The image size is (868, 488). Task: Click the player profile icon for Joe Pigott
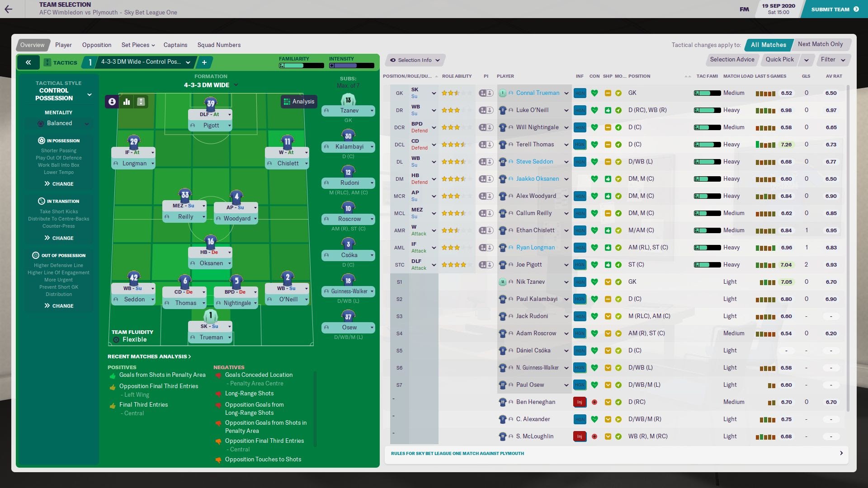coord(511,264)
